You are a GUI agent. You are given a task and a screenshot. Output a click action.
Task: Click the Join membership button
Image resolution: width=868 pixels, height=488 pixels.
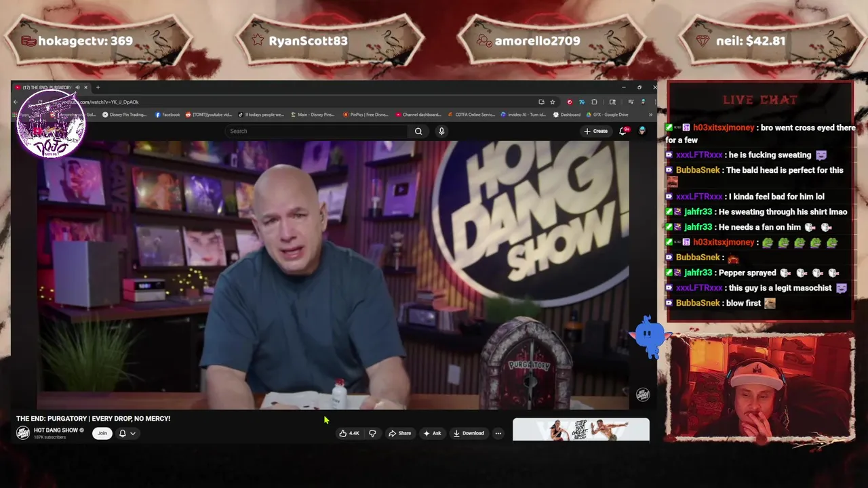[x=102, y=433]
